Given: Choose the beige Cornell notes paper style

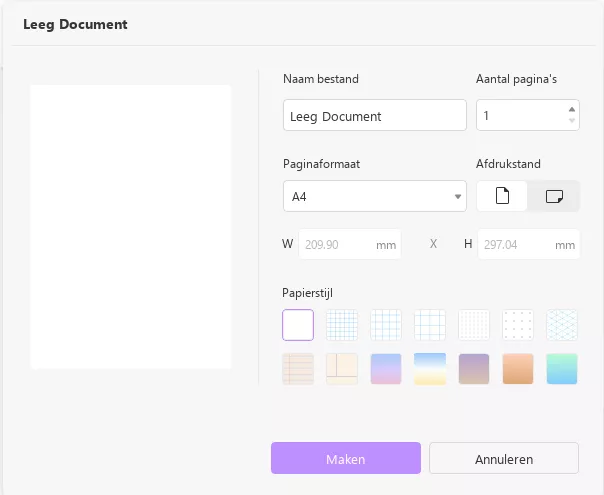Looking at the screenshot, I should click(342, 369).
